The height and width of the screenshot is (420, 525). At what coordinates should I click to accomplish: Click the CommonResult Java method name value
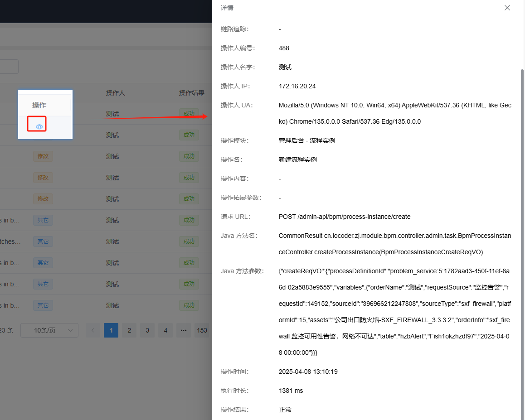(395, 244)
